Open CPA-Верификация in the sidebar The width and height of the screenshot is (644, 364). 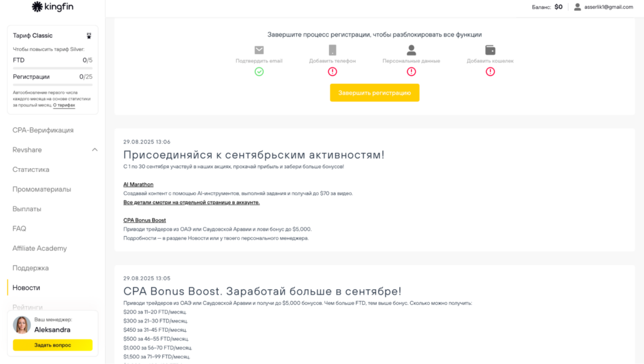[x=43, y=130]
